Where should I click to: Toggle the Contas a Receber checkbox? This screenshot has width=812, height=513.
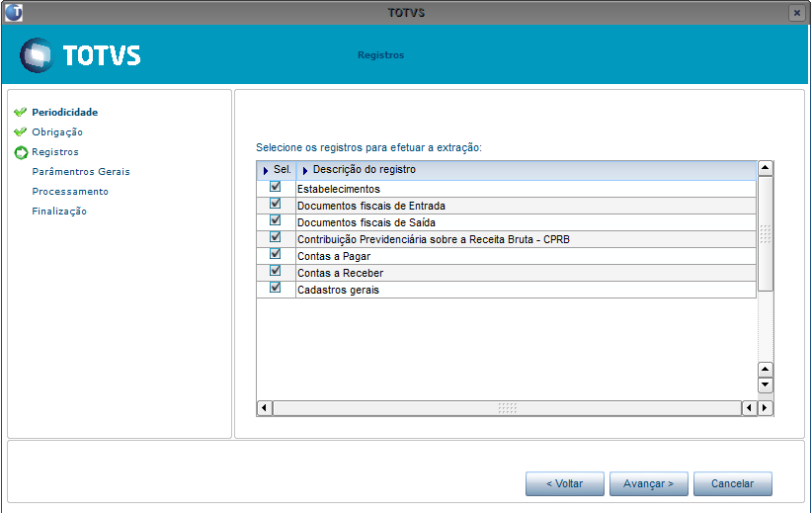tap(275, 271)
